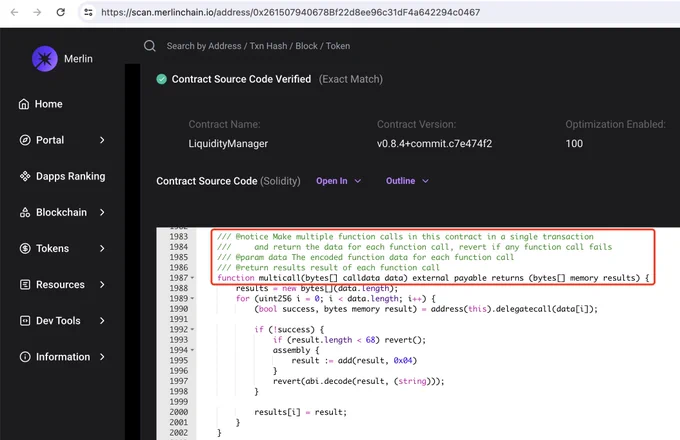Open the Home sidebar item
Viewport: 680px width, 440px height.
point(49,104)
